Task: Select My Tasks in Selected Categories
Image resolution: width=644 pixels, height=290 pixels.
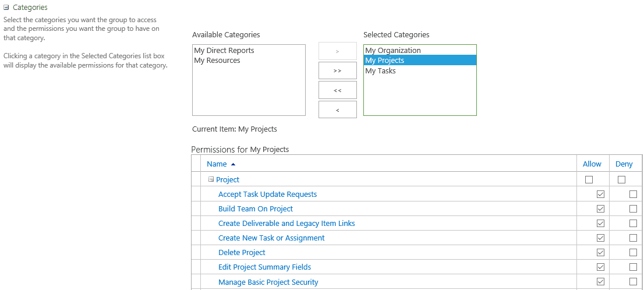Action: [x=380, y=71]
